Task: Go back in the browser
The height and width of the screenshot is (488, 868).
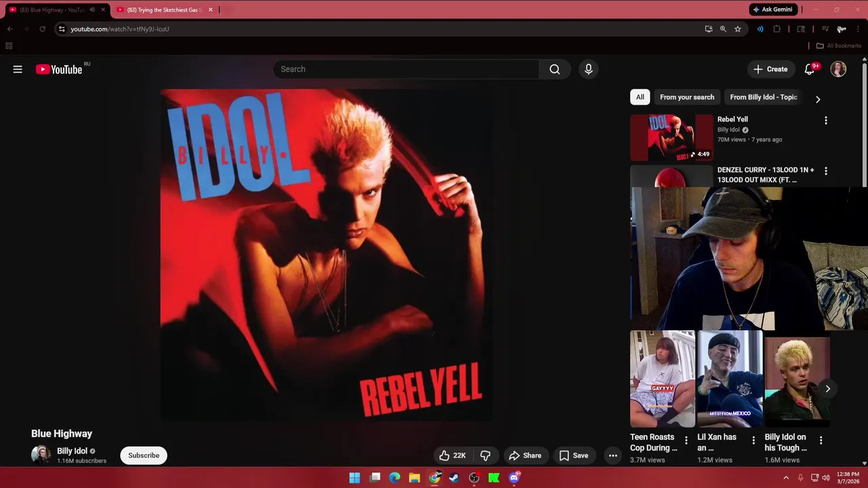Action: click(9, 29)
